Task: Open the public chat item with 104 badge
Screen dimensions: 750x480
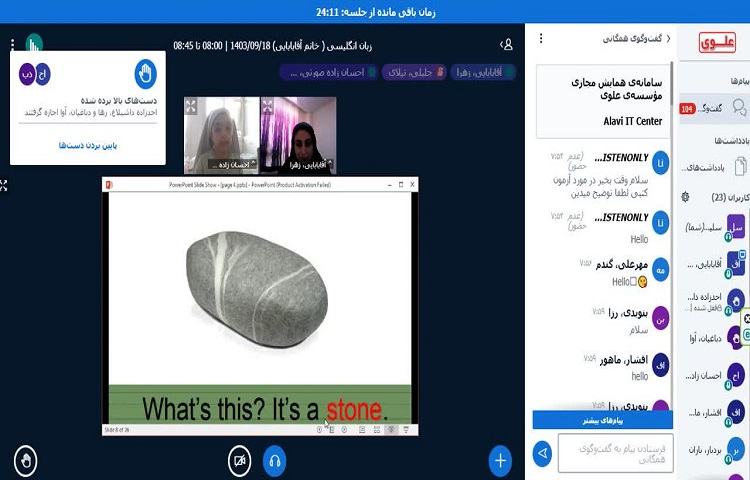Action: coord(714,109)
